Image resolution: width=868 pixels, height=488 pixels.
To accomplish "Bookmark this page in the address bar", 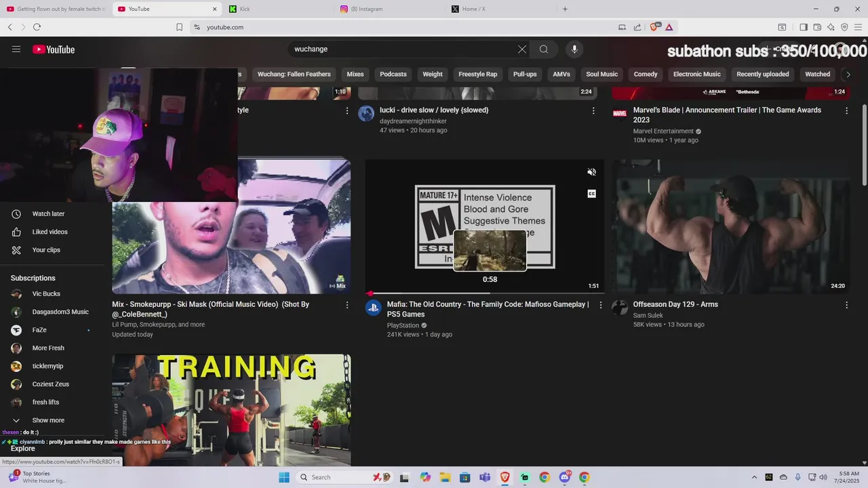I will (179, 27).
